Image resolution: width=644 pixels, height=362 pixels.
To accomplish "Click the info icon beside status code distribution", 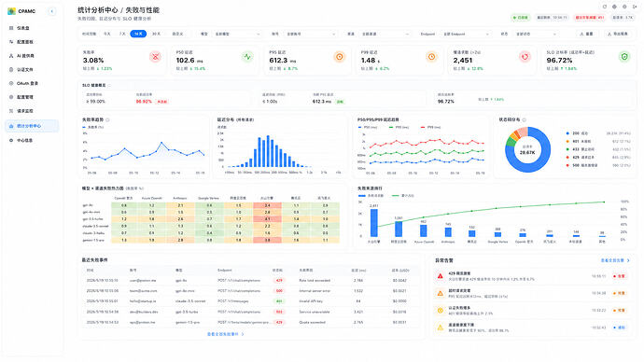I will pyautogui.click(x=525, y=119).
